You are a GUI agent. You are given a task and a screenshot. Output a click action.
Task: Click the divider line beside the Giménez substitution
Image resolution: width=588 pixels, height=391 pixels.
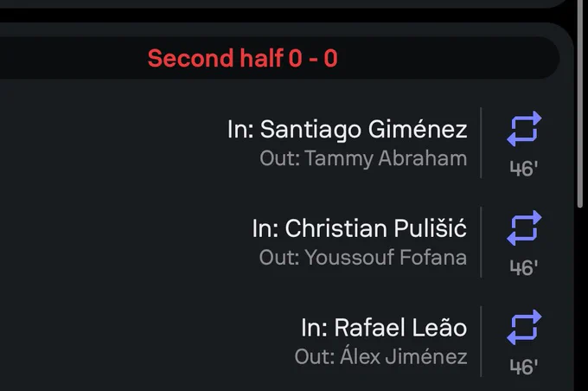[x=481, y=143]
